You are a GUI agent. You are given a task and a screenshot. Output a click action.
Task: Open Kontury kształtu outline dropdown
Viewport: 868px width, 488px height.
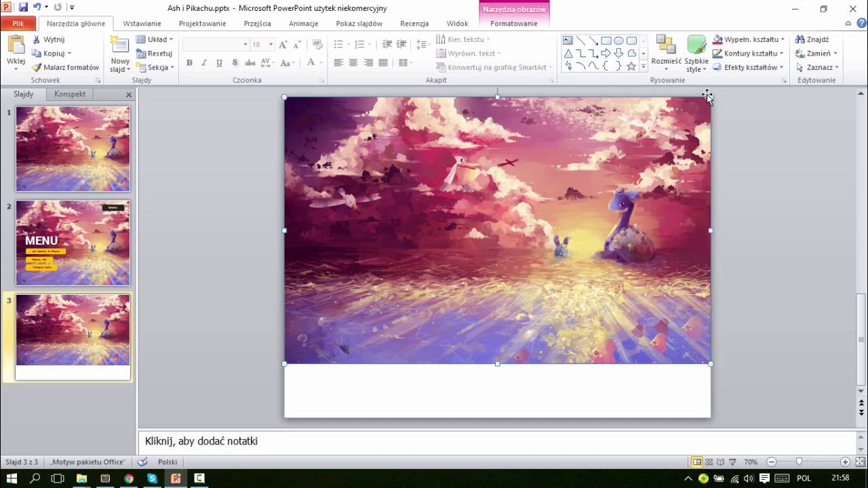(748, 54)
